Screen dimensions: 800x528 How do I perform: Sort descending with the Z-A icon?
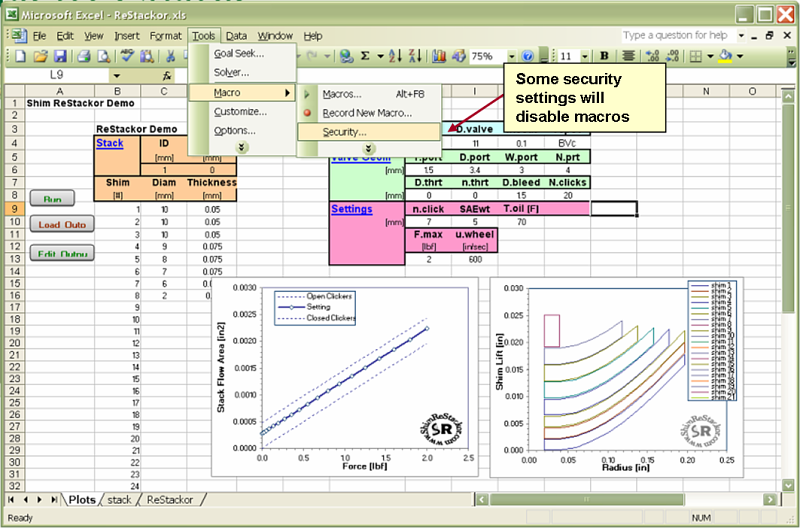point(415,56)
